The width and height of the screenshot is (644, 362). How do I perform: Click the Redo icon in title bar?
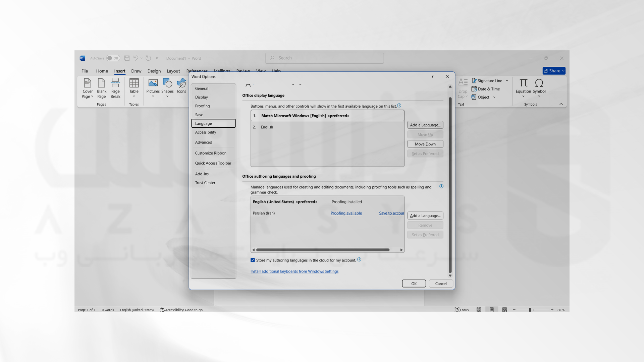(x=148, y=58)
